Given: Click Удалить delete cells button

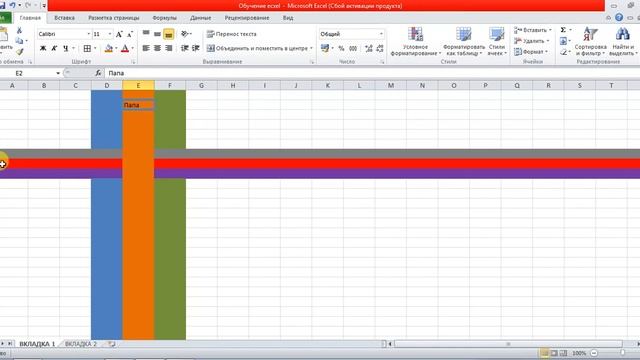Looking at the screenshot, I should [x=531, y=41].
